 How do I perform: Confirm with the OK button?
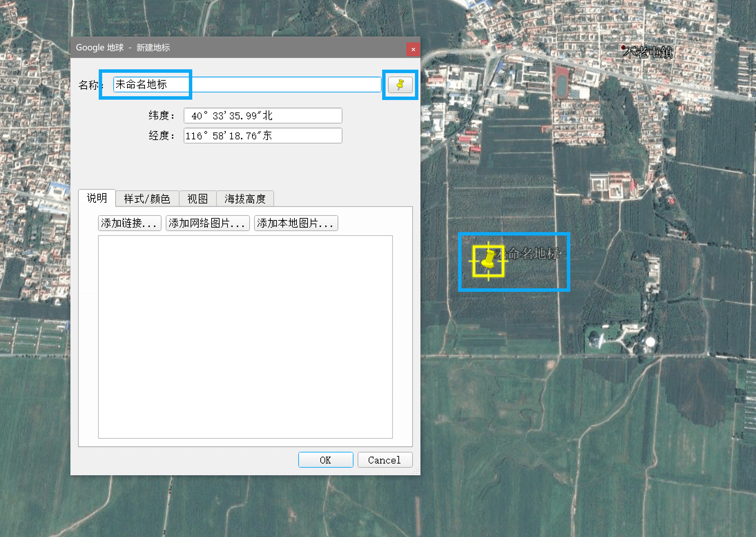click(326, 460)
